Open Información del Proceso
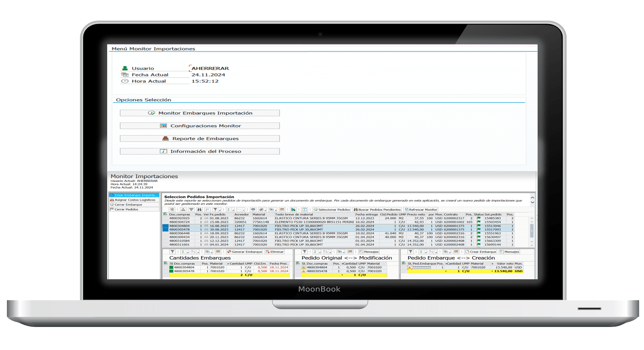The image size is (644, 350). click(x=199, y=151)
